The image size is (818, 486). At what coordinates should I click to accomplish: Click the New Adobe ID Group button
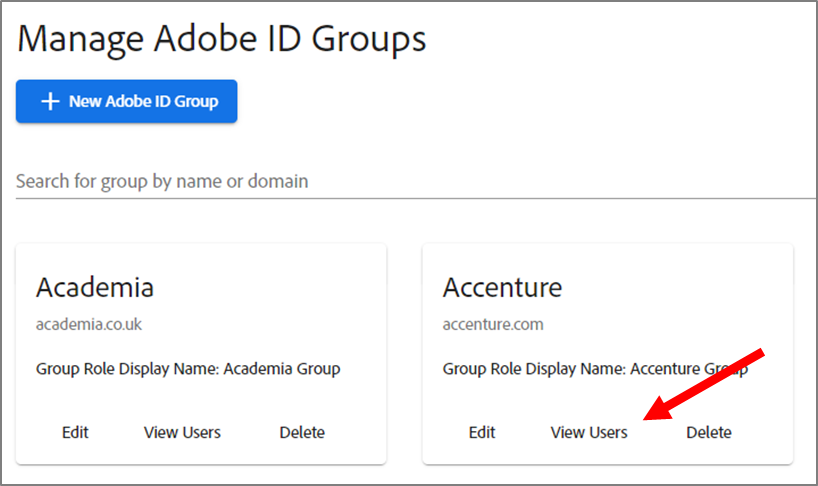coord(126,101)
